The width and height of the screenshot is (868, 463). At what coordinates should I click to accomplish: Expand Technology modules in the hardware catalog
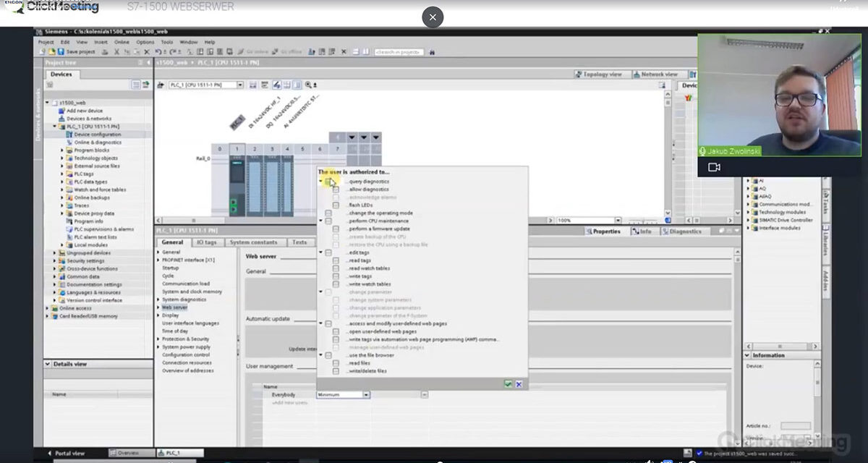(749, 213)
